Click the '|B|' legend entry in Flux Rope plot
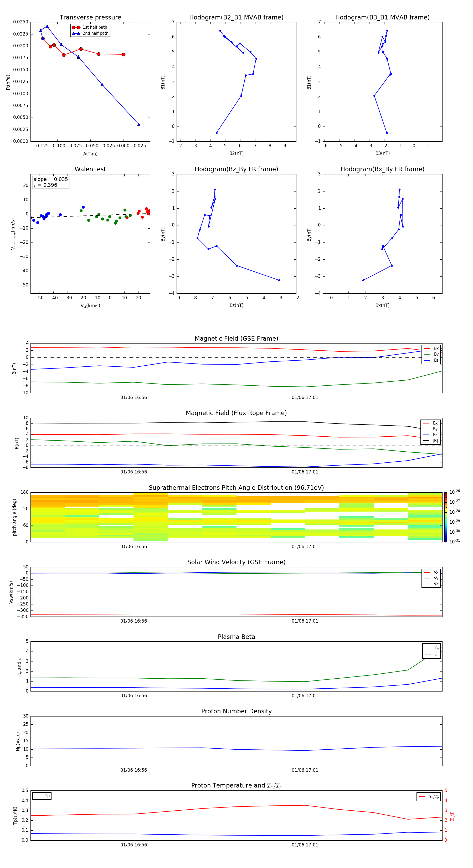The image size is (473, 868). click(x=431, y=441)
